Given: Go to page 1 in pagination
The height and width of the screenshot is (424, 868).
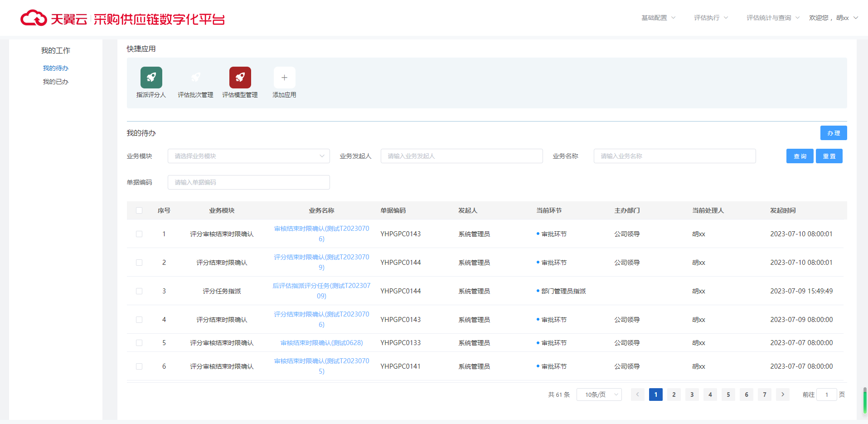Looking at the screenshot, I should point(655,395).
